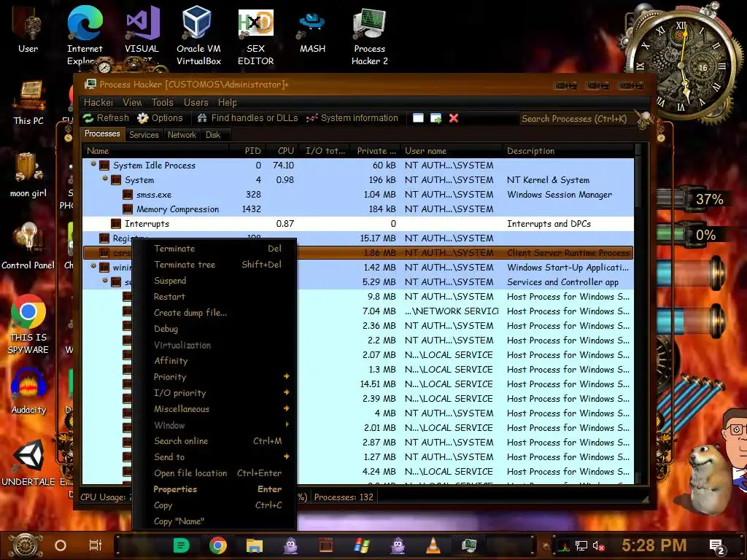This screenshot has width=747, height=560.
Task: Switch to the Services tab
Action: (144, 135)
